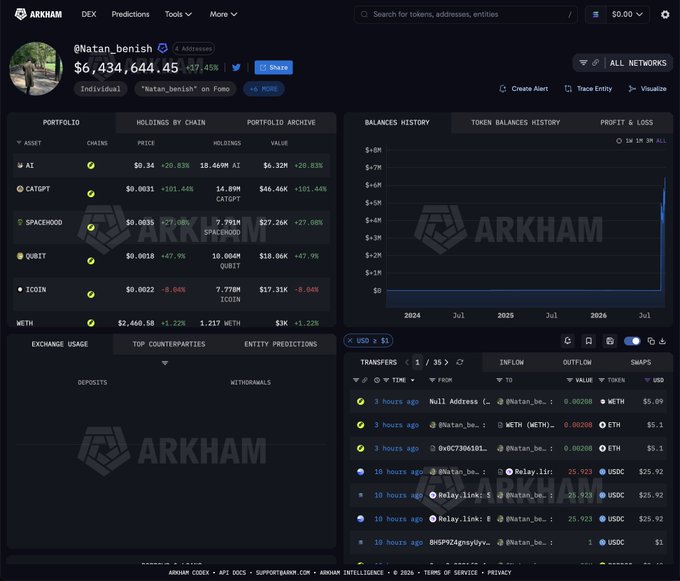Select the ALL chart range
Viewport: 680px width, 581px height.
pos(661,141)
